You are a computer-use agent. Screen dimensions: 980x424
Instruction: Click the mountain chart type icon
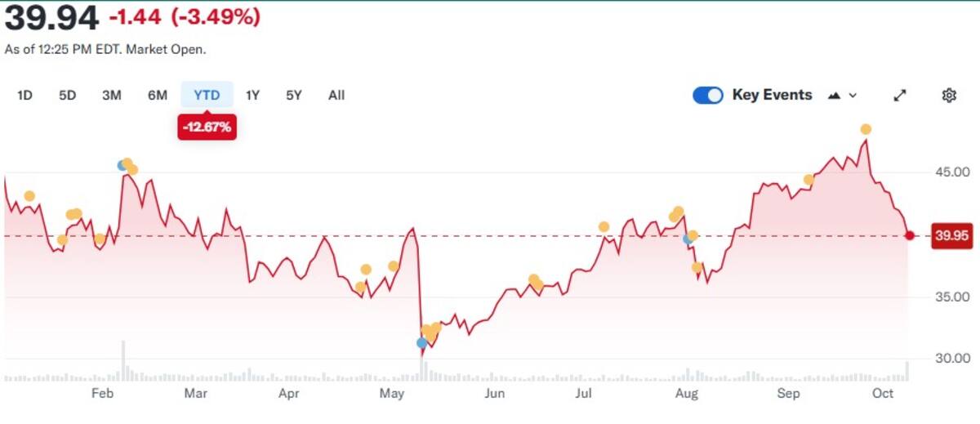(835, 96)
